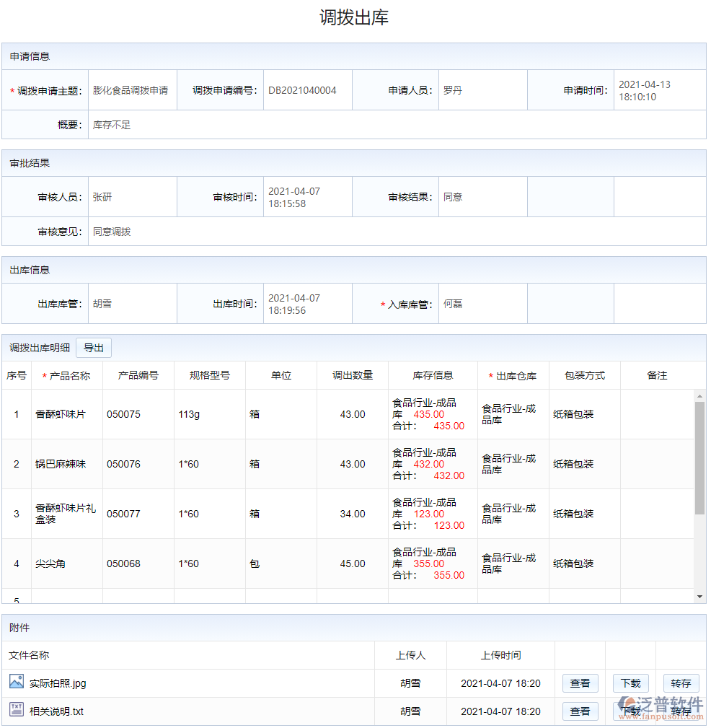Viewport: 711px width, 728px height.
Task: Open the 相关说明.txt file name
Action: 56,711
